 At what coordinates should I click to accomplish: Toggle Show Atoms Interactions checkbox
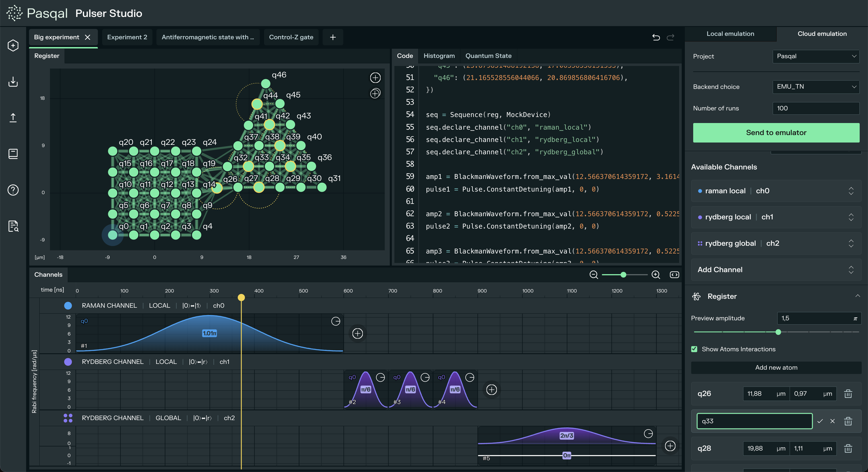pos(694,349)
